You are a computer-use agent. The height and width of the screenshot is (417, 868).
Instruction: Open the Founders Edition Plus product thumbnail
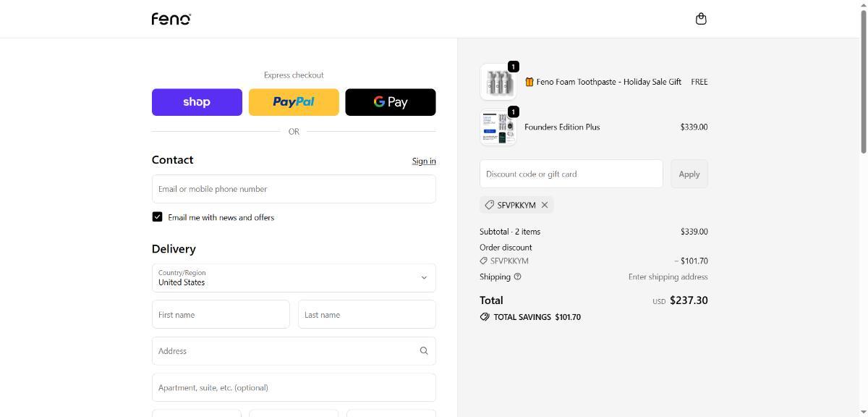click(498, 127)
